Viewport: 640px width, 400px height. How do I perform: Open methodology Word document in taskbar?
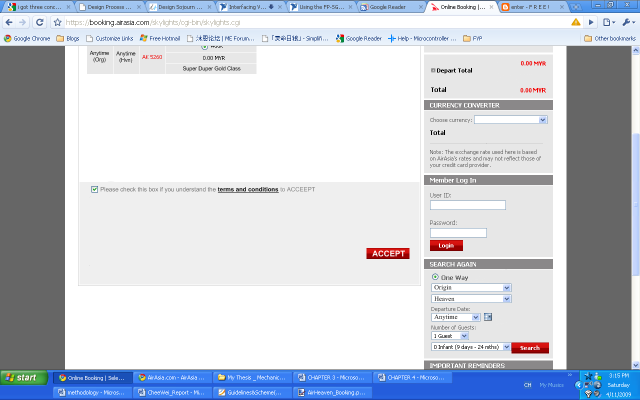coord(92,392)
